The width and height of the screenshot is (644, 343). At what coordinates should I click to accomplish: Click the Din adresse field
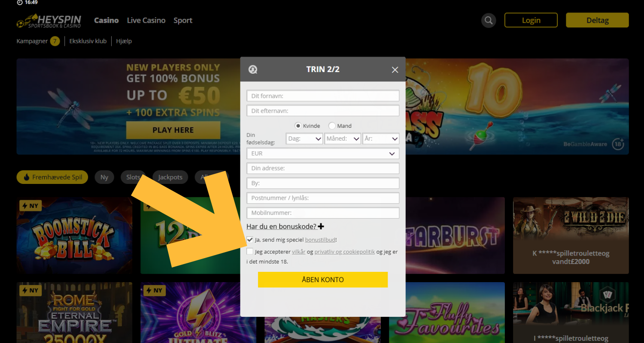tap(323, 168)
